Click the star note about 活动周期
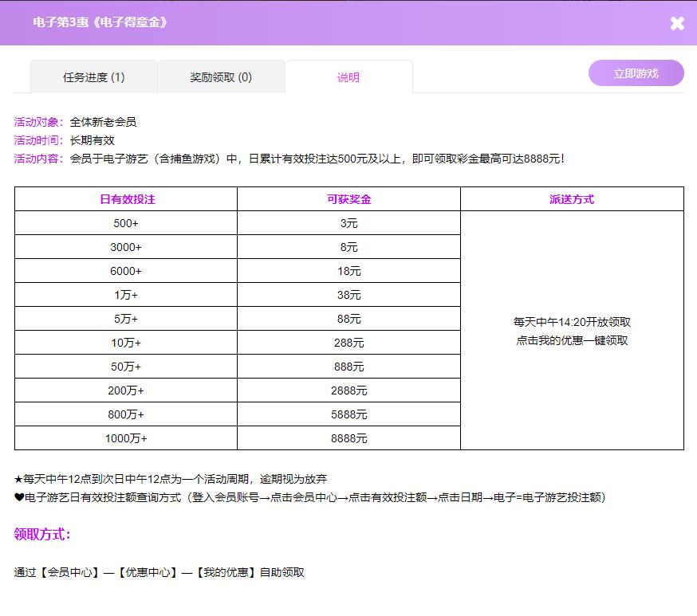 pyautogui.click(x=171, y=479)
